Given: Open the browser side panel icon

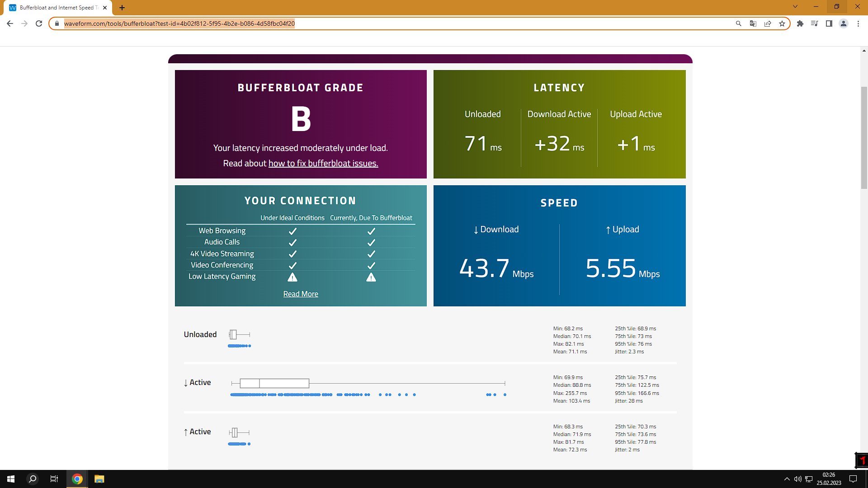Looking at the screenshot, I should click(x=829, y=23).
